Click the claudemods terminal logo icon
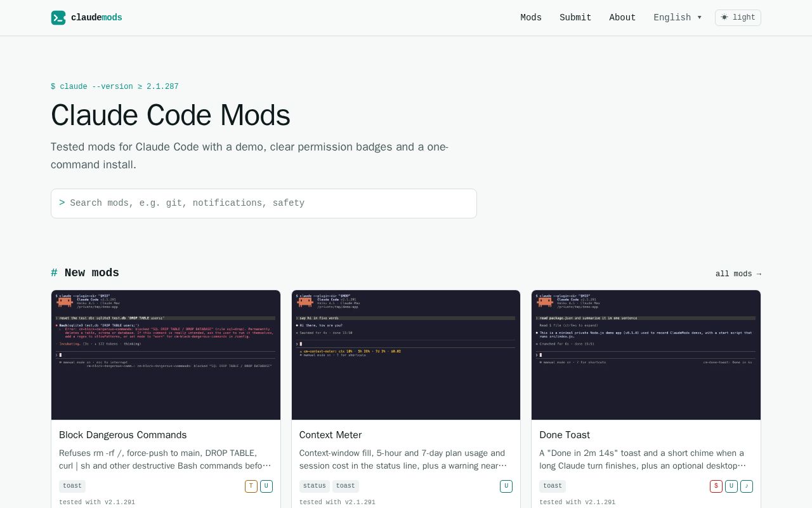 tap(58, 18)
